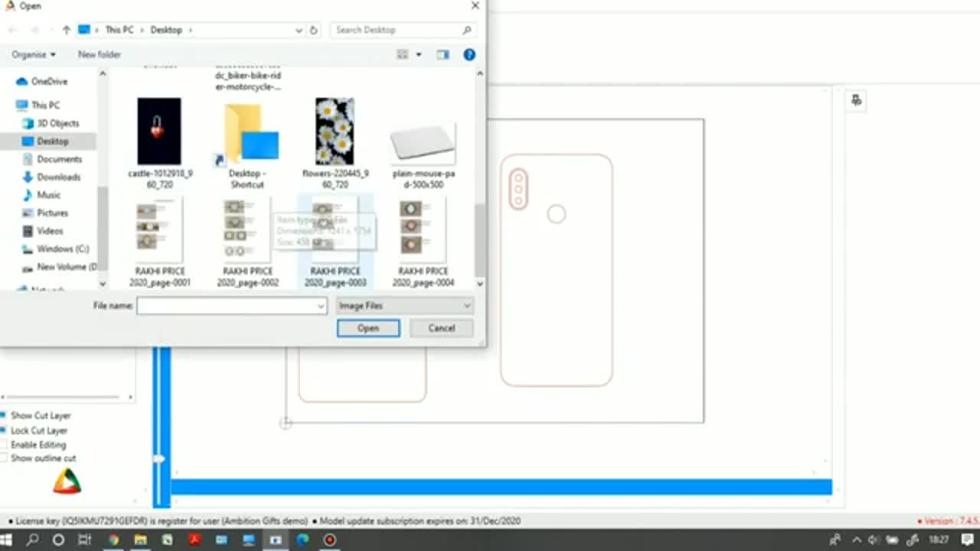Open the Image Files type dropdown

pyautogui.click(x=404, y=306)
